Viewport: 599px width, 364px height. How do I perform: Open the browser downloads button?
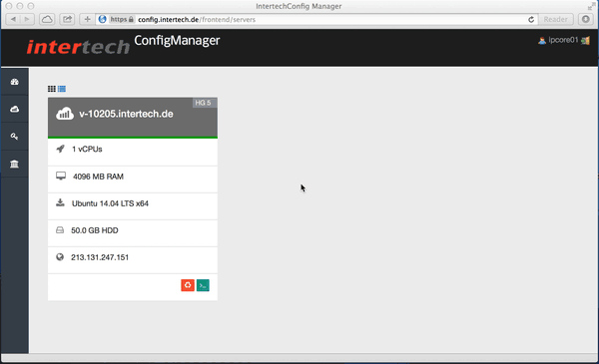coord(586,19)
